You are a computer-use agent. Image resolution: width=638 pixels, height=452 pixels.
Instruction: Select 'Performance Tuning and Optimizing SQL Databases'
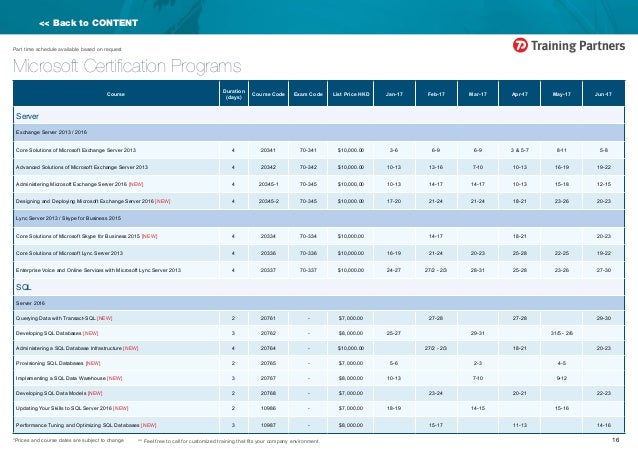86,425
